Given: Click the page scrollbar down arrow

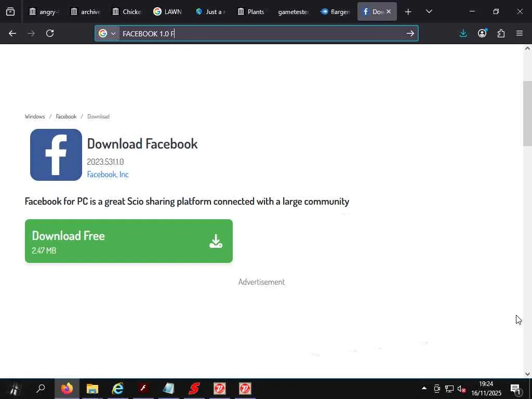Looking at the screenshot, I should tap(527, 374).
